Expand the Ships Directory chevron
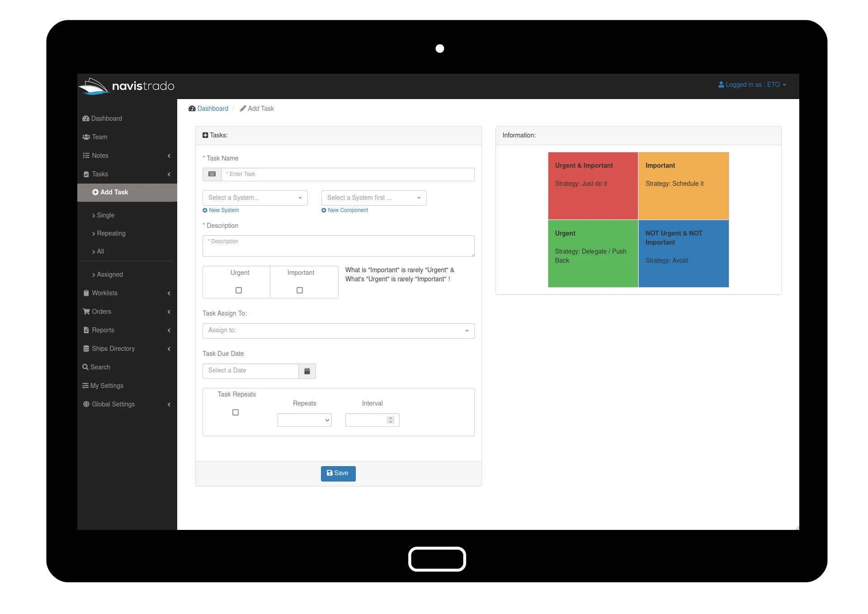Viewport: 868px width, 614px height. click(x=169, y=349)
